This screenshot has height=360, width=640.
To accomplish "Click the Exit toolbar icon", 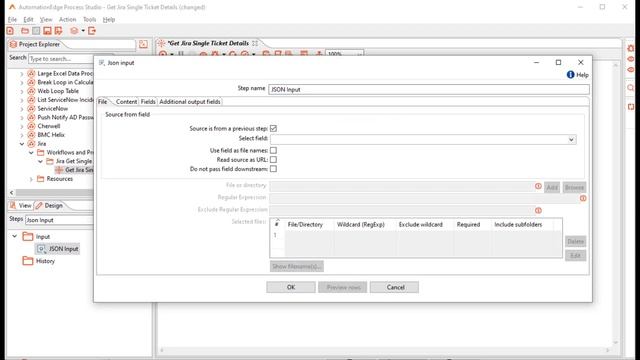I will click(92, 31).
